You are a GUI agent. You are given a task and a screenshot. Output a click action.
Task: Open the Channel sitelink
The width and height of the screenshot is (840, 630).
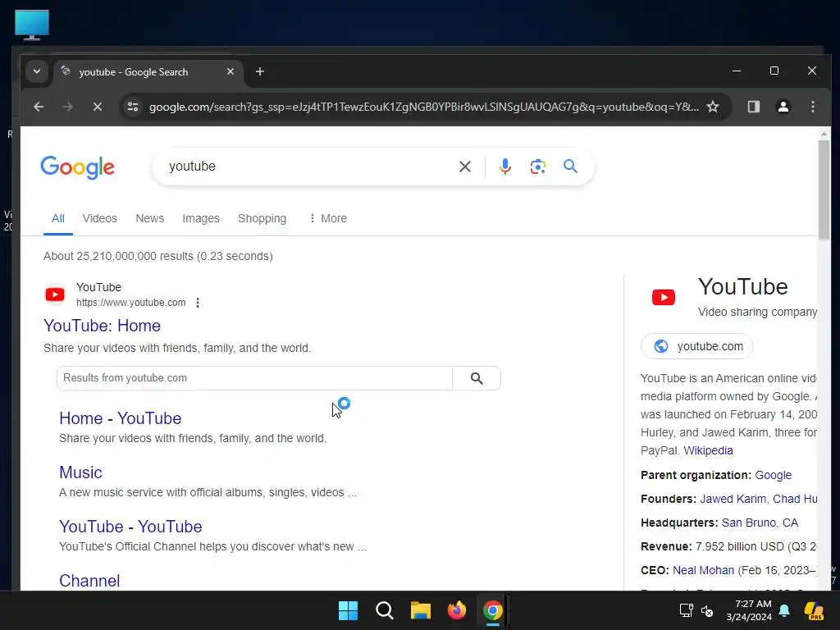click(89, 581)
